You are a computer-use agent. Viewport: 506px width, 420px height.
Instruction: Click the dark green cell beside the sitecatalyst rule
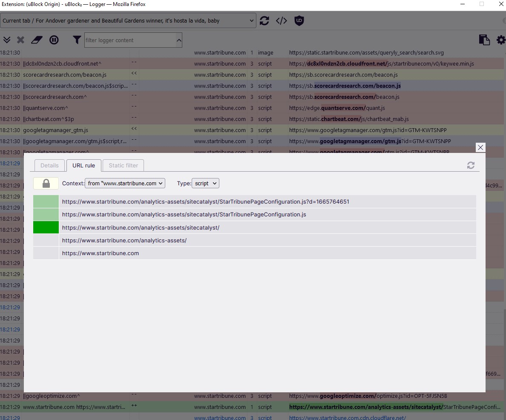point(46,227)
